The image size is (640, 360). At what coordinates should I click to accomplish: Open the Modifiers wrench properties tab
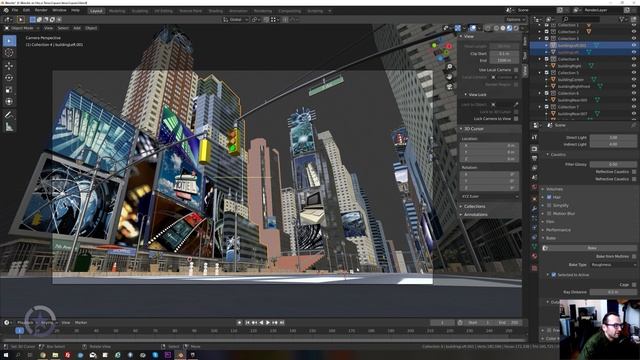pos(534,209)
